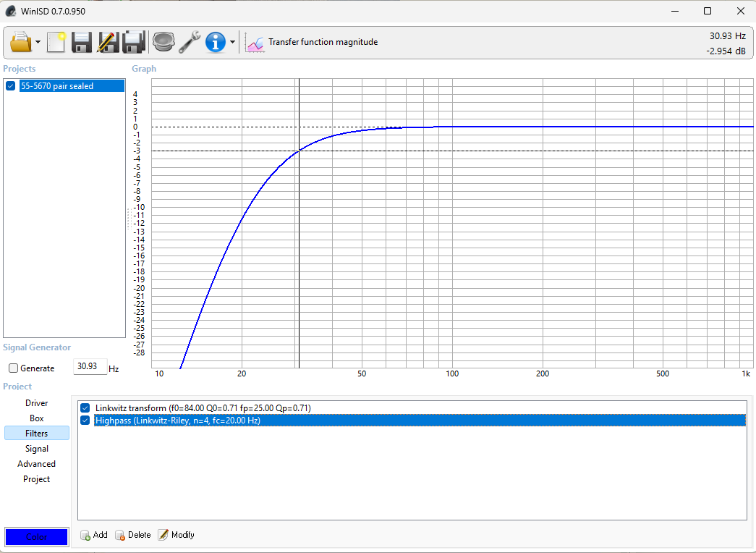Click the open project folder icon
Viewport: 756px width, 553px height.
point(21,42)
